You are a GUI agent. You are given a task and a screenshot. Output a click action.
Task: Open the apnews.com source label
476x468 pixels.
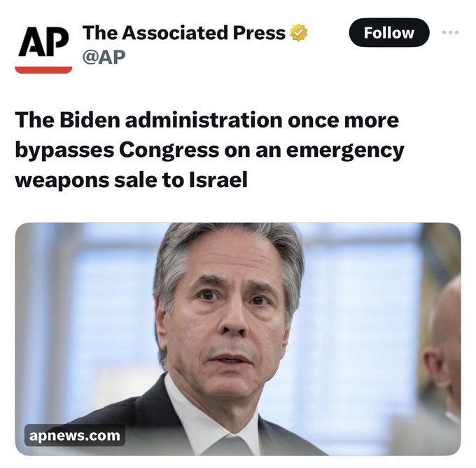pos(75,436)
